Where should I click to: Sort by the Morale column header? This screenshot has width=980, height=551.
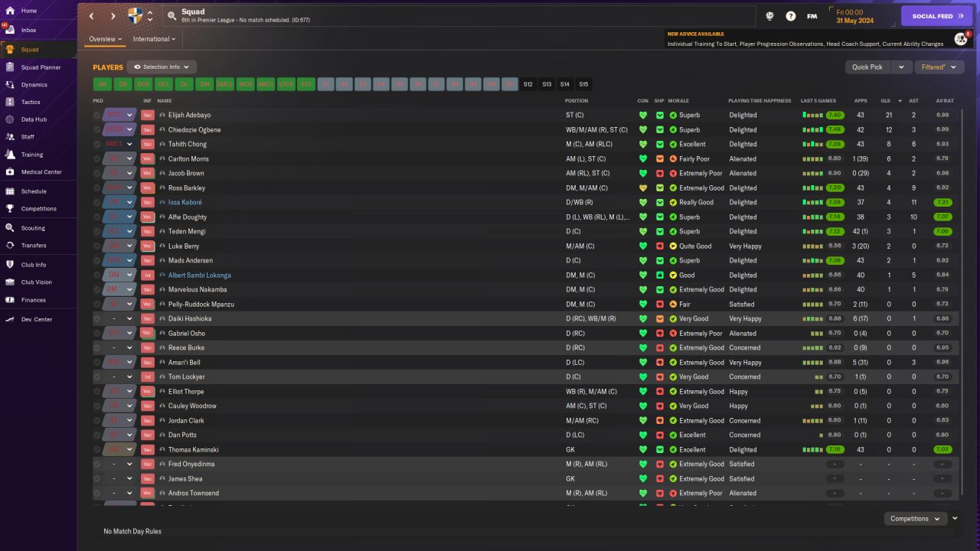[x=678, y=101]
